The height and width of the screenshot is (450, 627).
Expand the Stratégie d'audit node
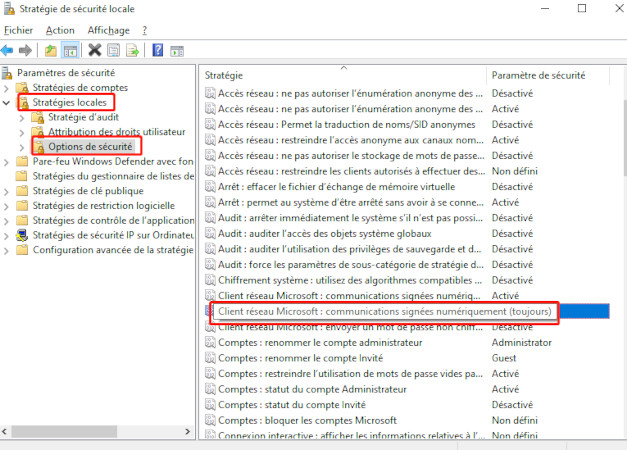[22, 118]
